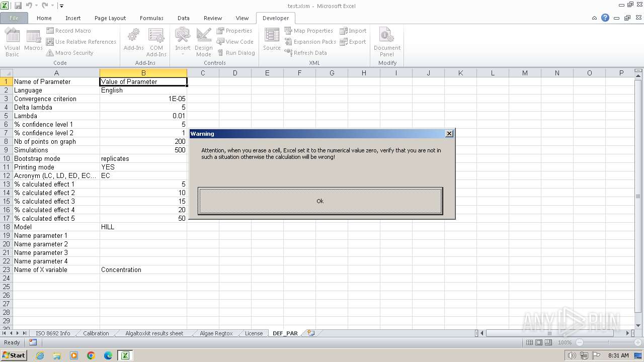This screenshot has height=362, width=644.
Task: Go to the first sheet tab arrow
Action: click(x=5, y=333)
